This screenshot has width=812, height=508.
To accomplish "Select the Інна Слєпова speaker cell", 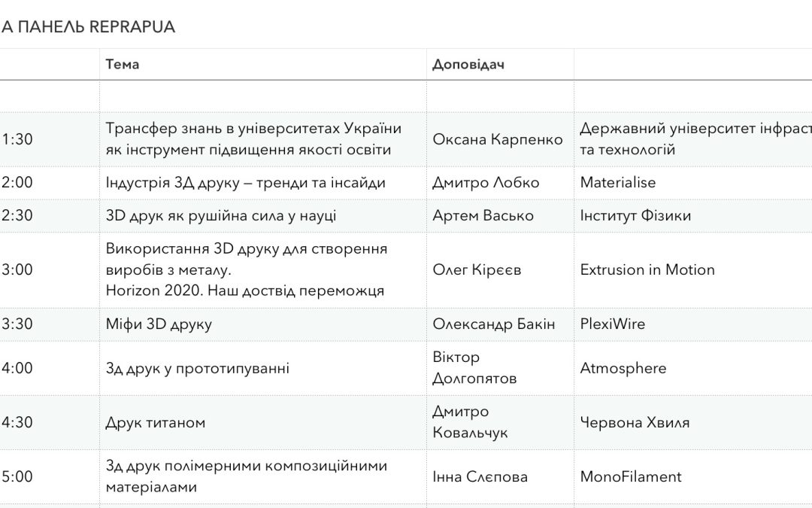I will click(x=480, y=476).
